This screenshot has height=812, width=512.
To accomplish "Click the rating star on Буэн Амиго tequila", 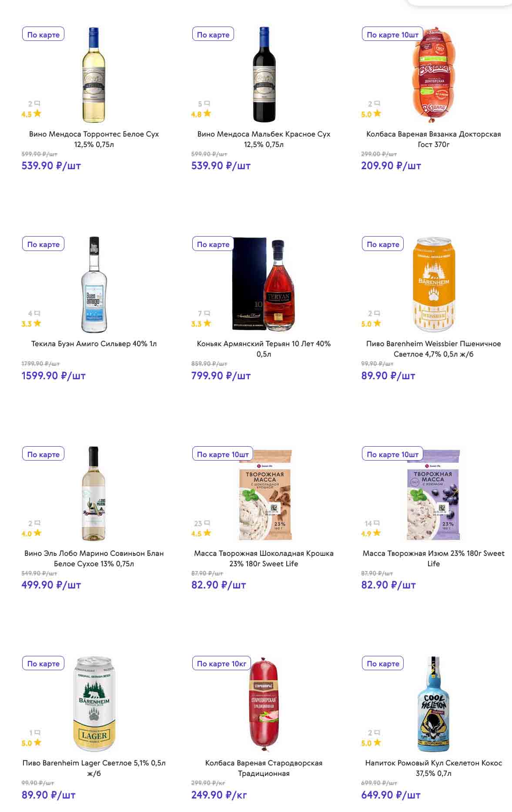I will [37, 323].
